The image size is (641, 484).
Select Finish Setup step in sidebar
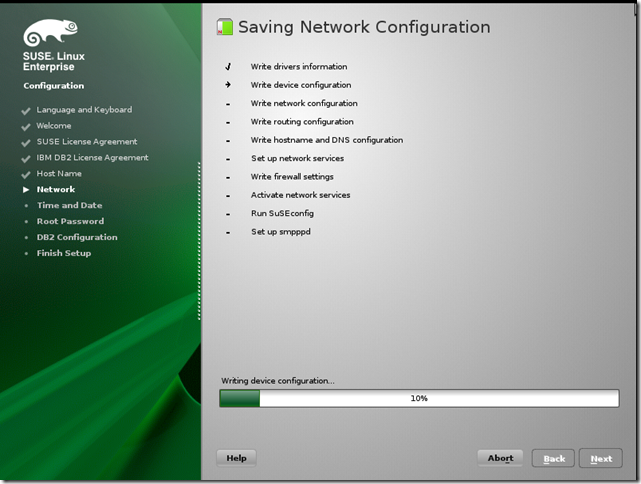(64, 254)
